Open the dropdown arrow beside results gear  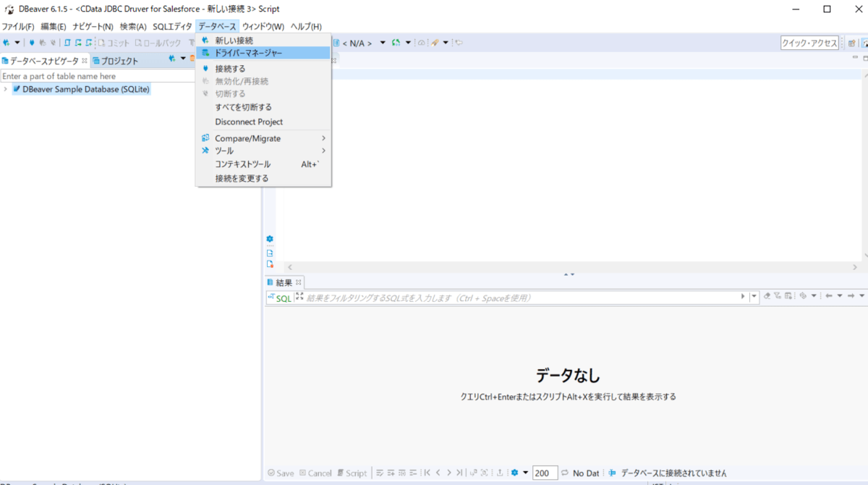tap(526, 473)
